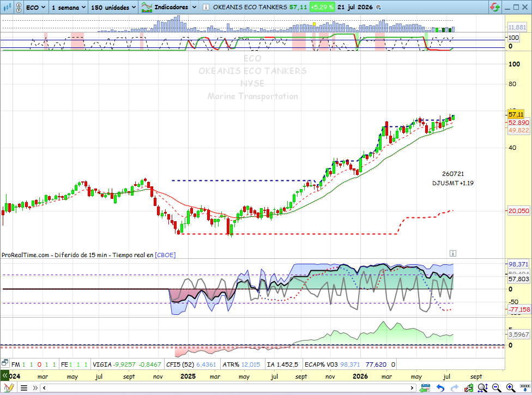Click the 49,822 orange price label
The height and width of the screenshot is (395, 532).
[518, 130]
